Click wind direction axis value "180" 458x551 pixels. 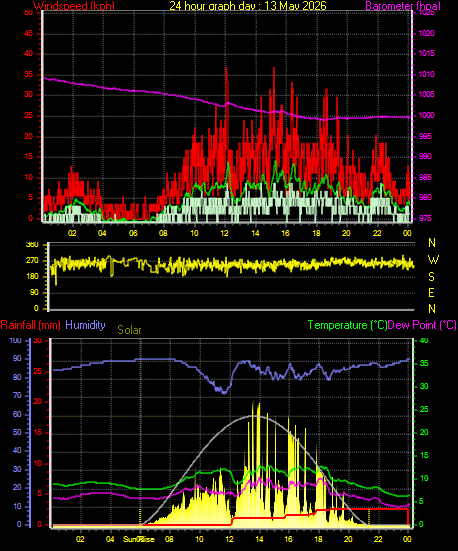32,277
